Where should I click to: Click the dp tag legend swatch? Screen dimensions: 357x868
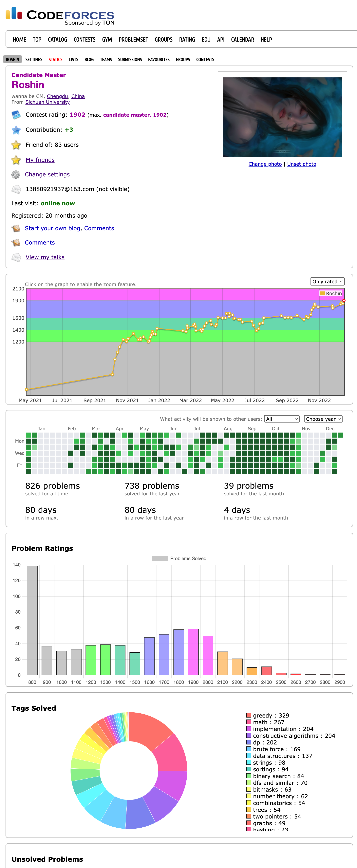pos(249,742)
